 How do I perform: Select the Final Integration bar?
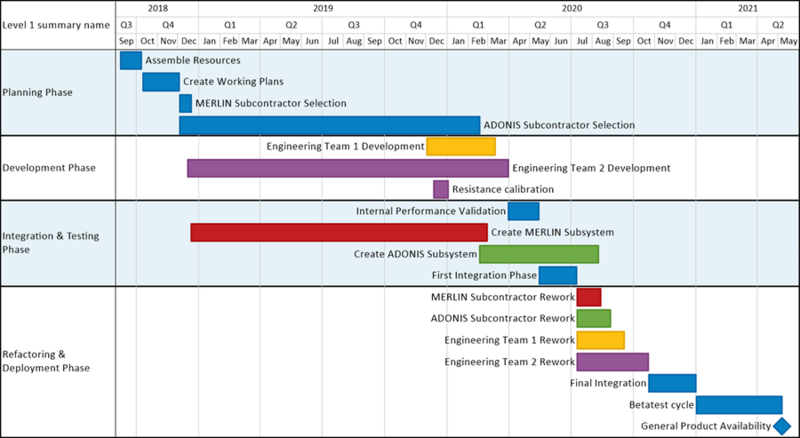672,383
